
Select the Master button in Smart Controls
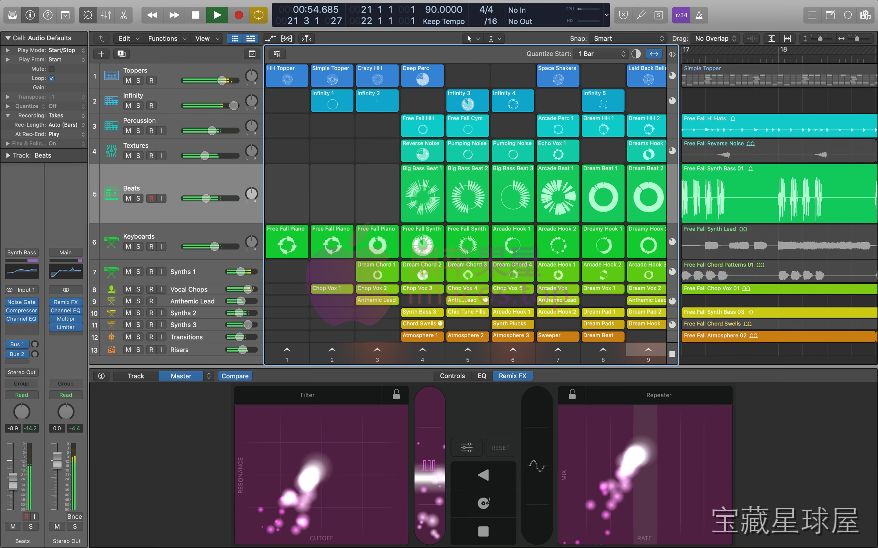(180, 376)
